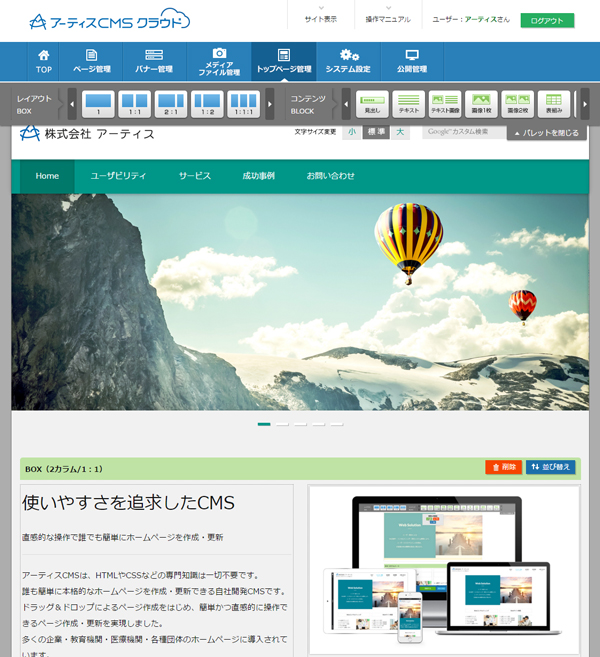Select the first slideshow indicator
The width and height of the screenshot is (600, 657).
point(264,424)
